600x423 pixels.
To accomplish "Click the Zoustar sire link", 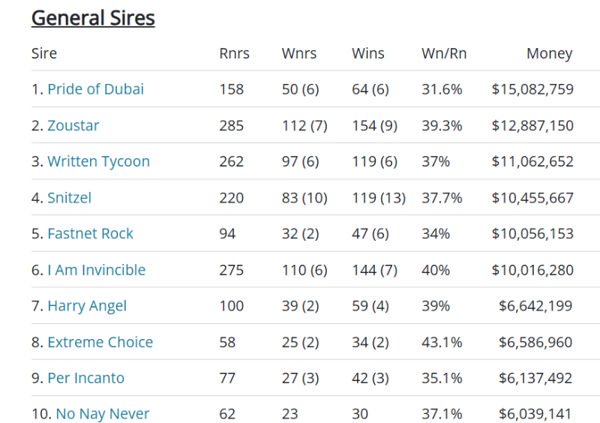I will tap(73, 126).
